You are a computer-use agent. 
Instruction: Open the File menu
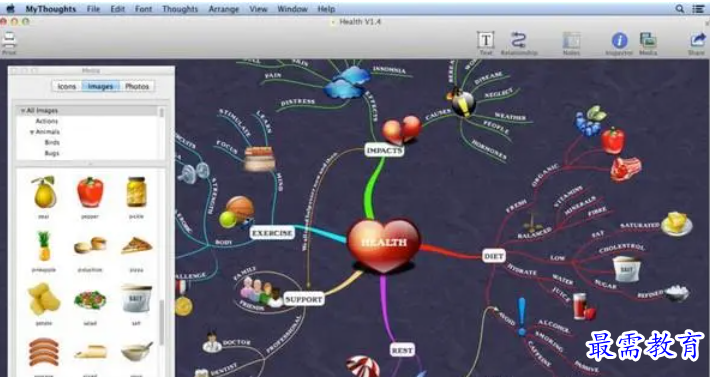coord(93,9)
